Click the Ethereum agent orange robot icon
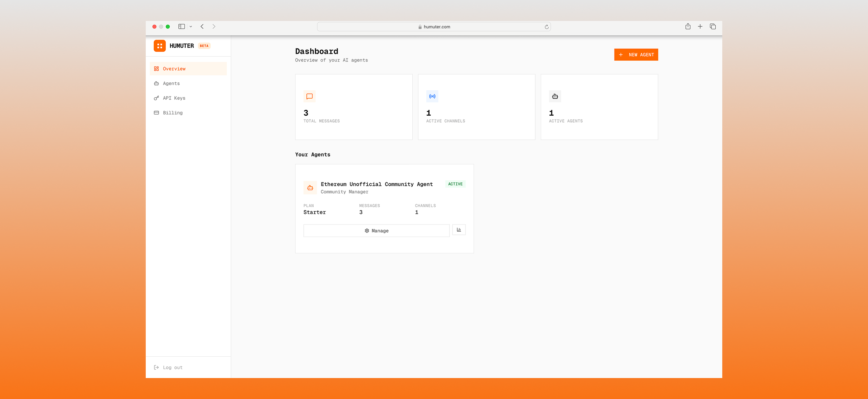 pos(310,188)
